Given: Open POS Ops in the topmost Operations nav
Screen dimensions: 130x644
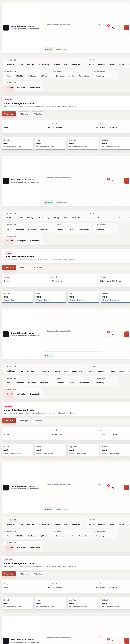Looking at the screenshot, I should 31,65.
